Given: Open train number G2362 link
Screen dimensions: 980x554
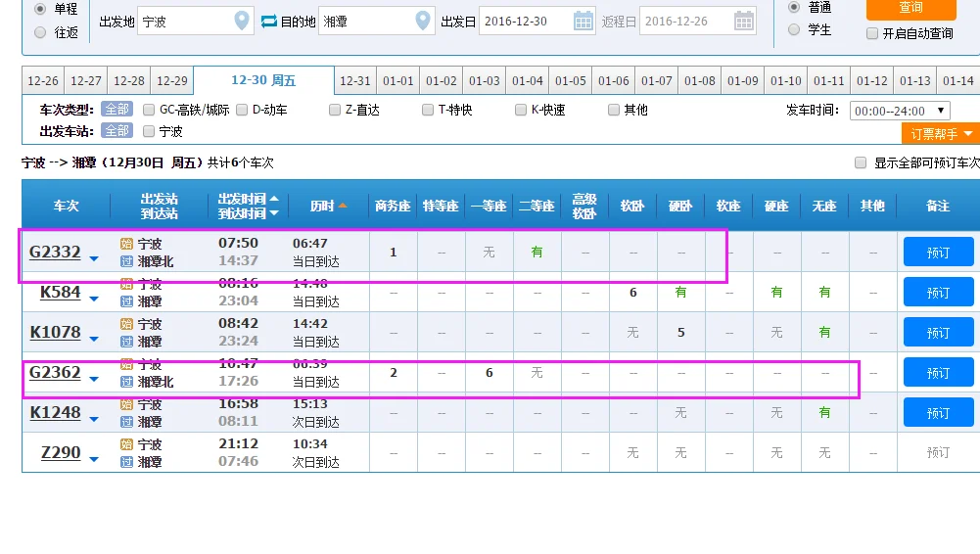Looking at the screenshot, I should (55, 373).
